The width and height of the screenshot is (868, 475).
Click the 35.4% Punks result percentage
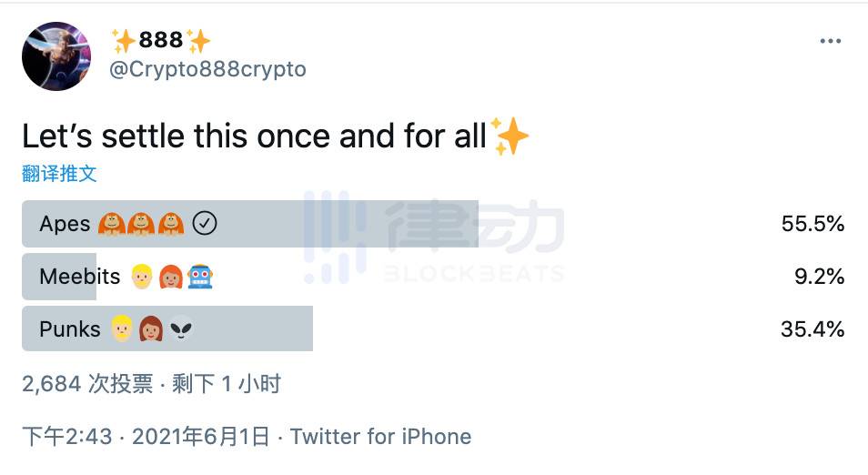pyautogui.click(x=812, y=328)
